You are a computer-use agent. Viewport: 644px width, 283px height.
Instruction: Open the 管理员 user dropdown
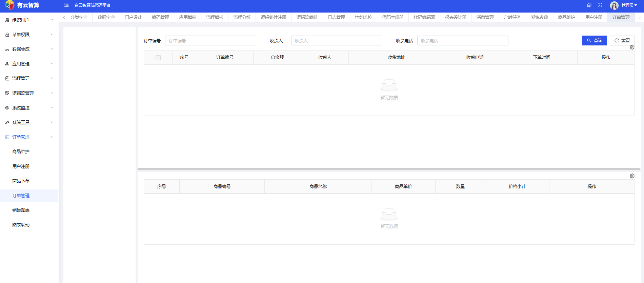pyautogui.click(x=629, y=5)
